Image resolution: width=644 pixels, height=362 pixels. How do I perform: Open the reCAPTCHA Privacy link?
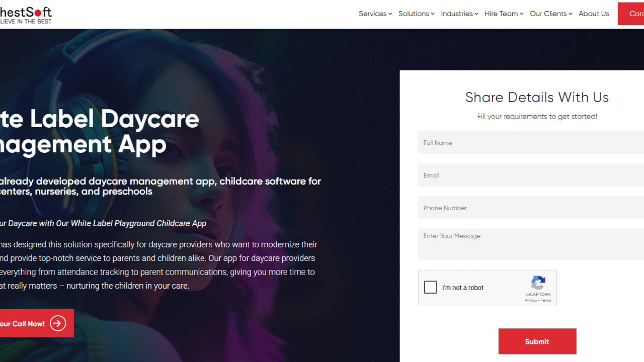pos(531,300)
